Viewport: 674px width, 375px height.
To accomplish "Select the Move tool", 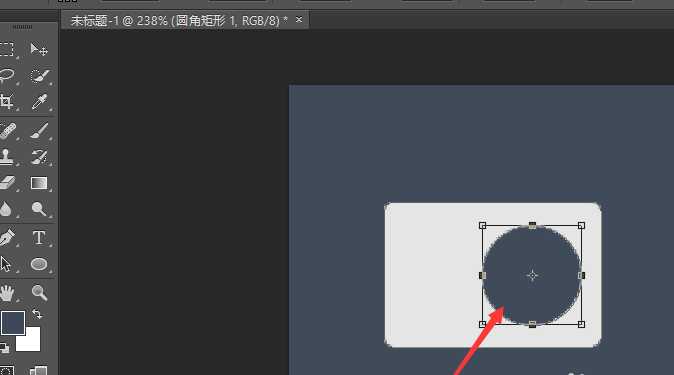I will [x=39, y=49].
